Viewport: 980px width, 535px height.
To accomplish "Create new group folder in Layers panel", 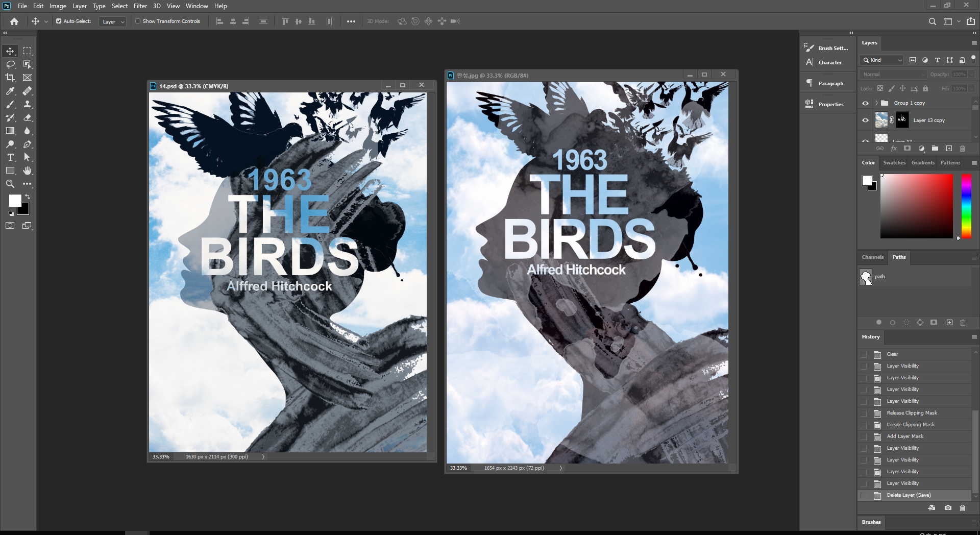I will [935, 149].
